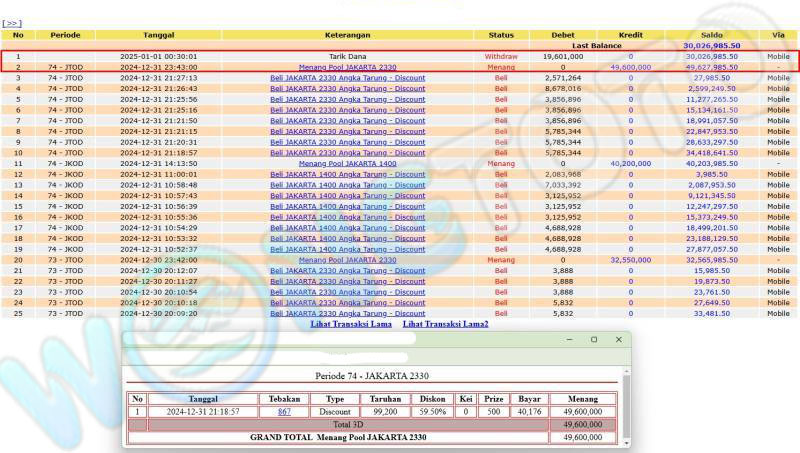This screenshot has width=800, height=453.
Task: Click Beli JAKARTA 2330 link in row 25
Action: click(347, 314)
